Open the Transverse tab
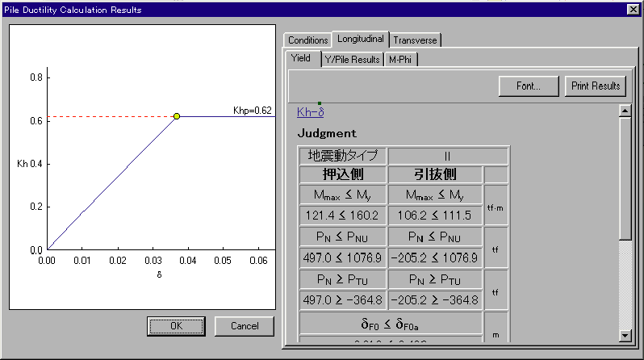This screenshot has height=360, width=644. (416, 40)
